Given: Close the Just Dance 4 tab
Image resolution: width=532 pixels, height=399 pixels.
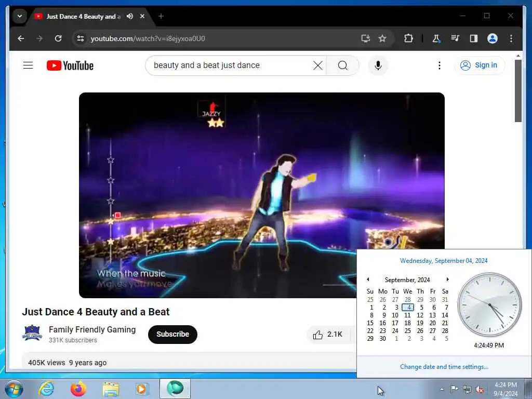Looking at the screenshot, I should (142, 16).
